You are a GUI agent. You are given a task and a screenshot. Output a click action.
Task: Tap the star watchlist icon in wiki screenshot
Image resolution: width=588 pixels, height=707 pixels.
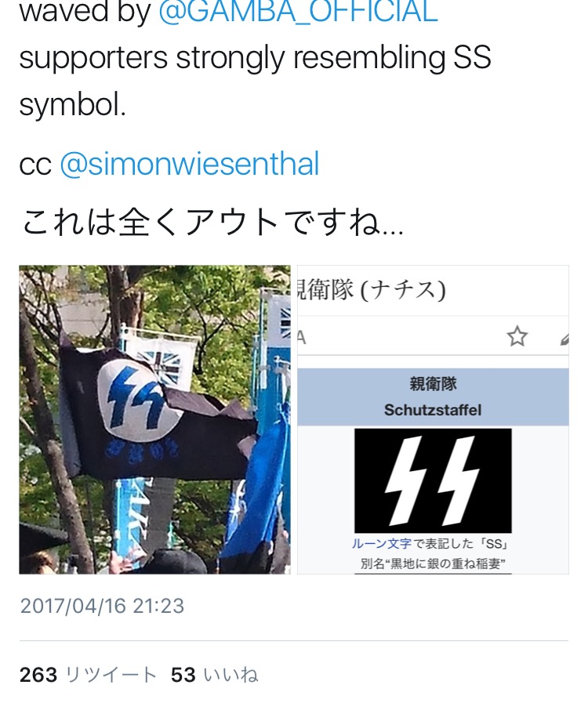(517, 336)
